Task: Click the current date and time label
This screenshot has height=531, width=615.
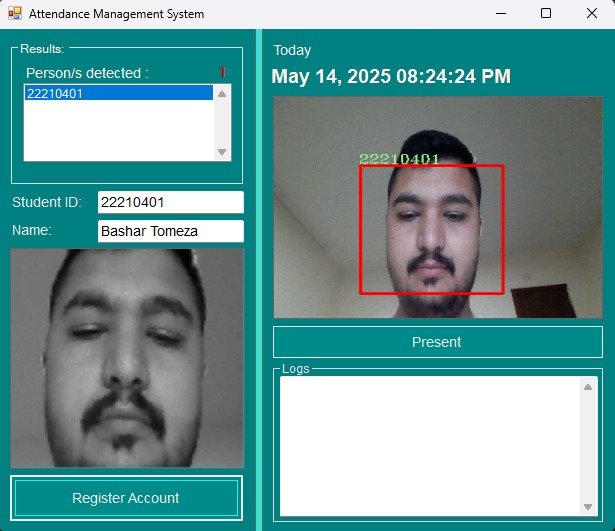Action: point(391,77)
